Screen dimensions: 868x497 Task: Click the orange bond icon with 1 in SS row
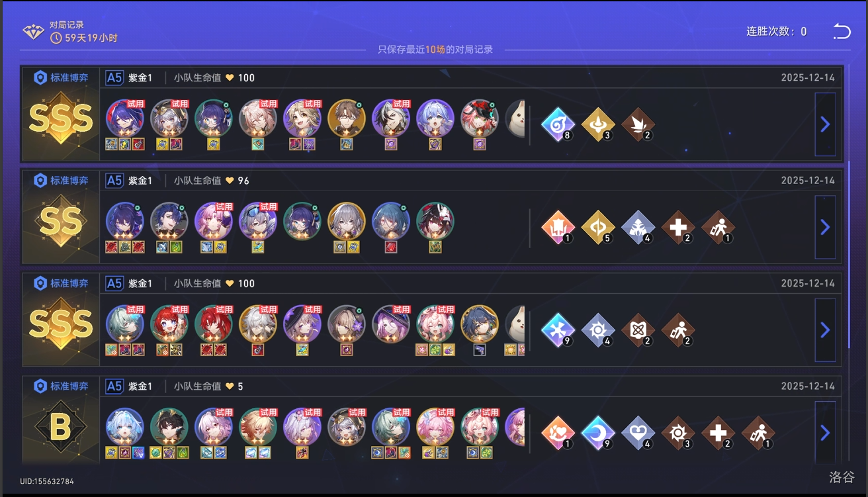tap(558, 227)
